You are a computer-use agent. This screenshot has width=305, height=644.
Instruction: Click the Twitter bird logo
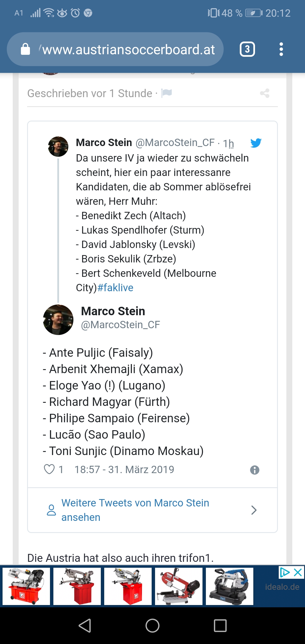pyautogui.click(x=256, y=143)
